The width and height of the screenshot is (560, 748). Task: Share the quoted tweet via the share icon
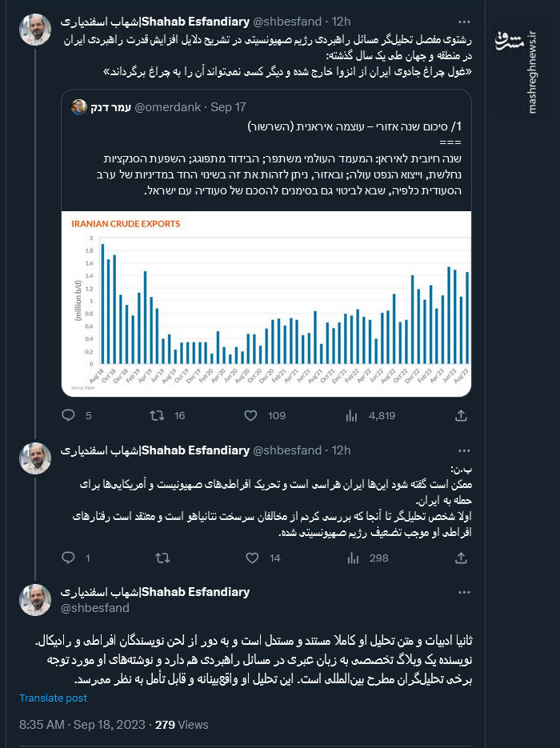[460, 416]
